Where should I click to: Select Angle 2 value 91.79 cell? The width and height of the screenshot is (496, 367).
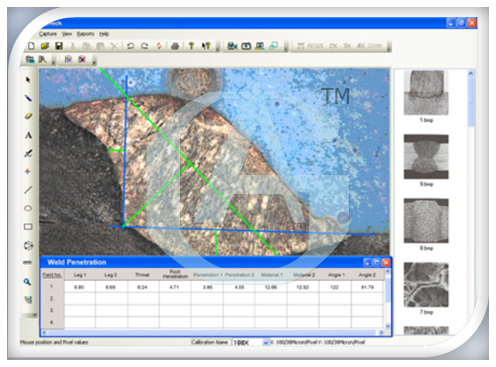tap(367, 287)
